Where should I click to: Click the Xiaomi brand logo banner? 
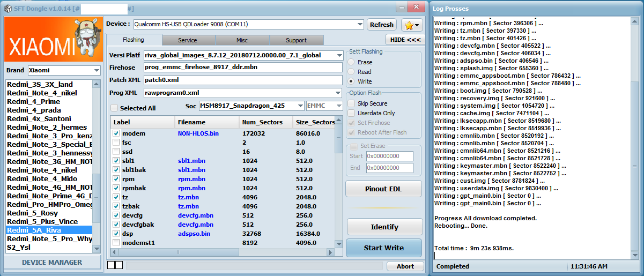(x=53, y=39)
